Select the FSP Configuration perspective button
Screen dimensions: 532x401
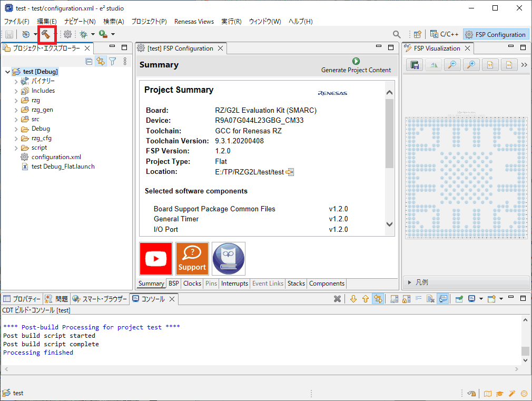pyautogui.click(x=495, y=34)
